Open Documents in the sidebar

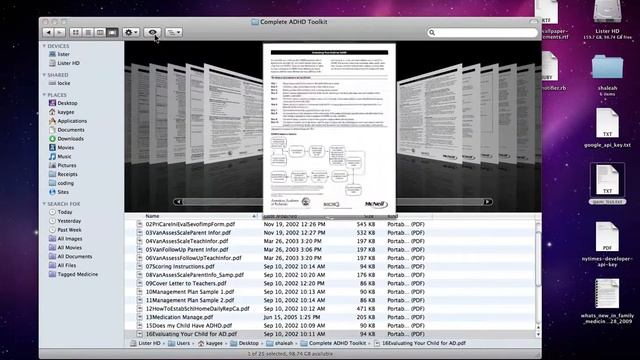coord(67,130)
